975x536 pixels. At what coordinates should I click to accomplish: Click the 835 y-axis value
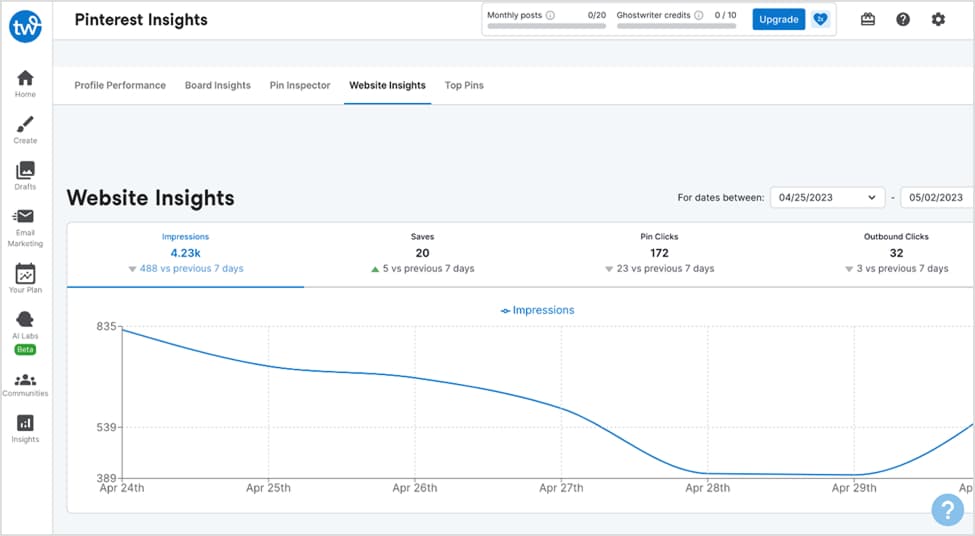coord(106,326)
